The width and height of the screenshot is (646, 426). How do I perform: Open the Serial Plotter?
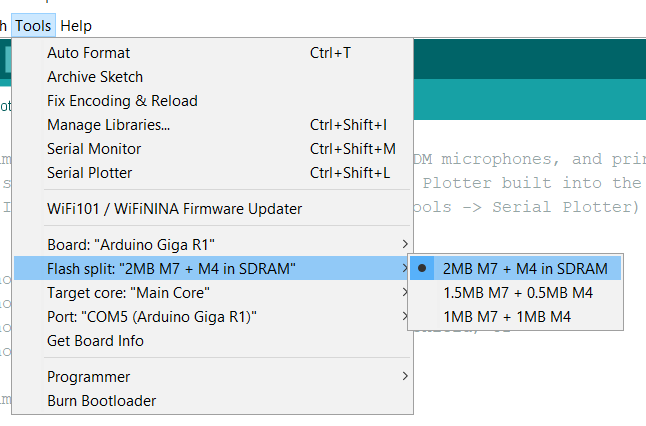coord(89,173)
